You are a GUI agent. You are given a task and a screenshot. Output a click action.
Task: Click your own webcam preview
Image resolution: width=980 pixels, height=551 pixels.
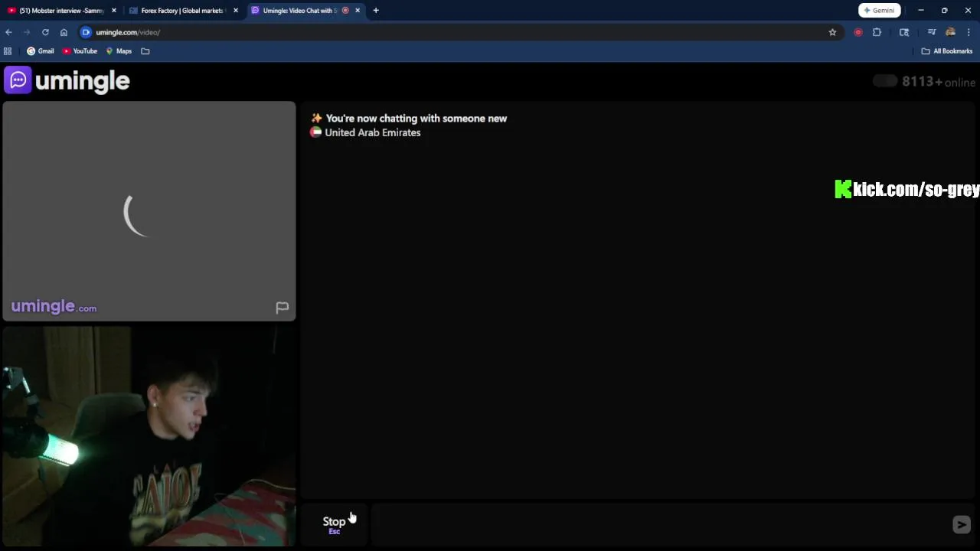tap(149, 436)
